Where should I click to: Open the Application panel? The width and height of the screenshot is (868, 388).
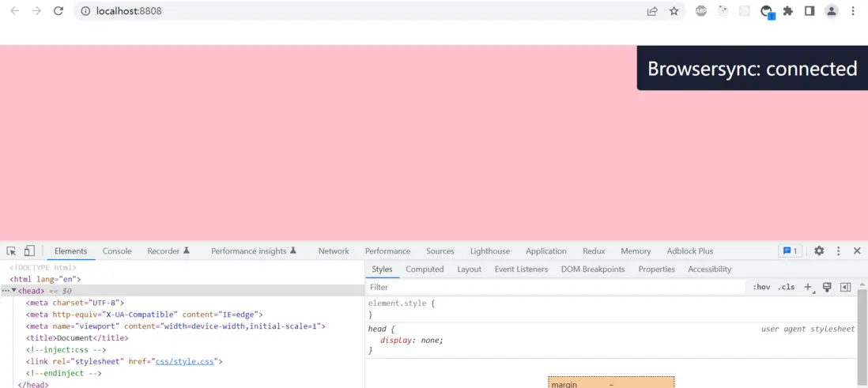pos(545,251)
